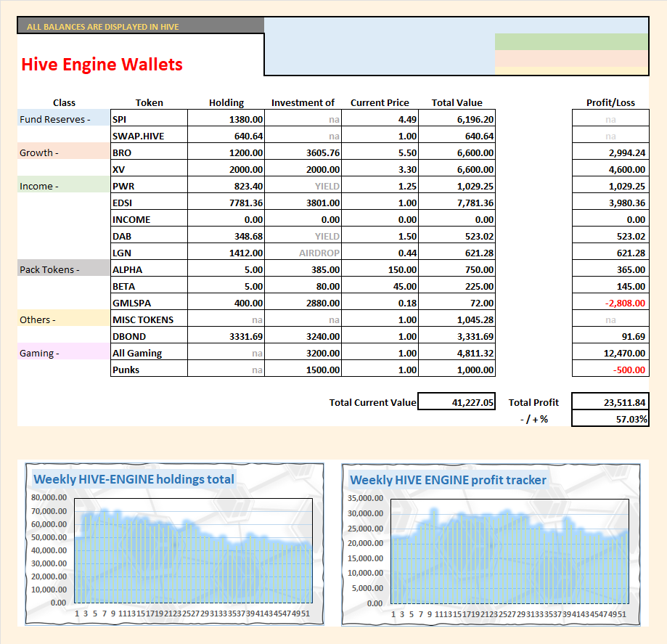Viewport: 667px width, 644px height.
Task: Select GMLSPA loss value -2,808.00
Action: (x=610, y=301)
